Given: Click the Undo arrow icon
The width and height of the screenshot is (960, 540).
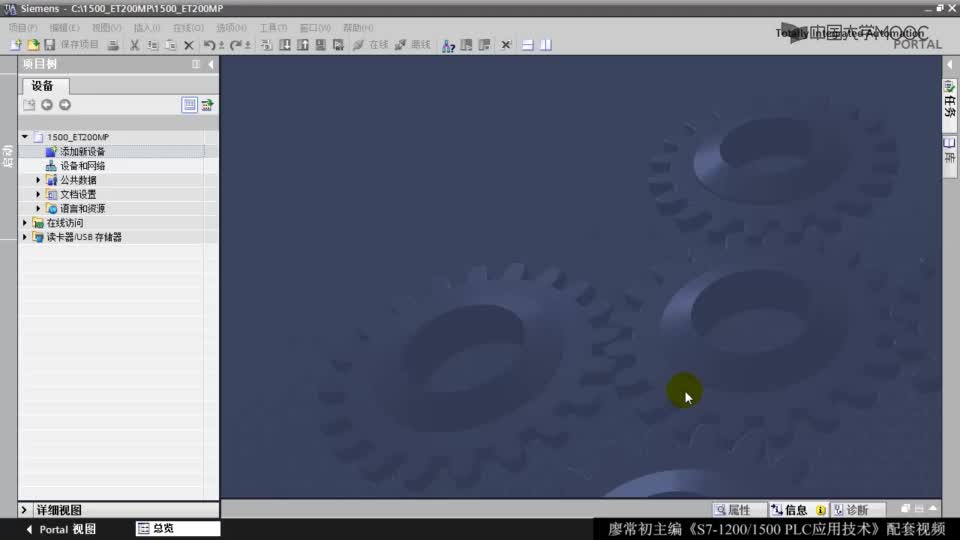Looking at the screenshot, I should click(209, 45).
